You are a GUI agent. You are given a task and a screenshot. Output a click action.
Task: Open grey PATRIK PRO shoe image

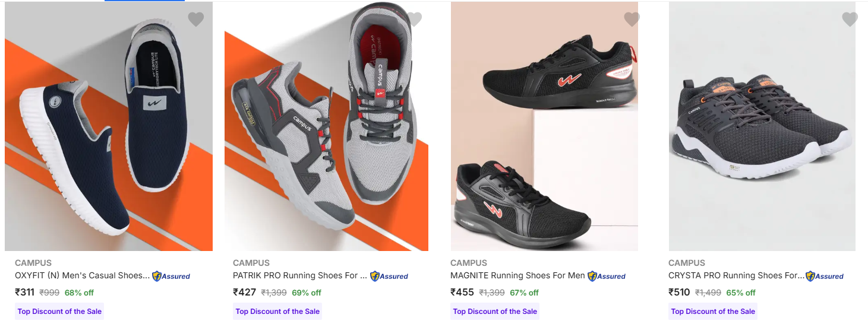coord(326,136)
